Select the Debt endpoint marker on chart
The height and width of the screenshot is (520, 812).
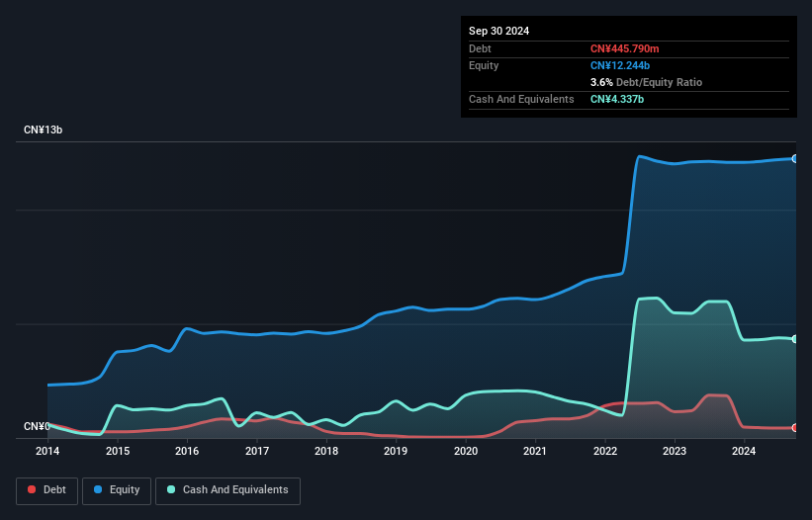795,428
